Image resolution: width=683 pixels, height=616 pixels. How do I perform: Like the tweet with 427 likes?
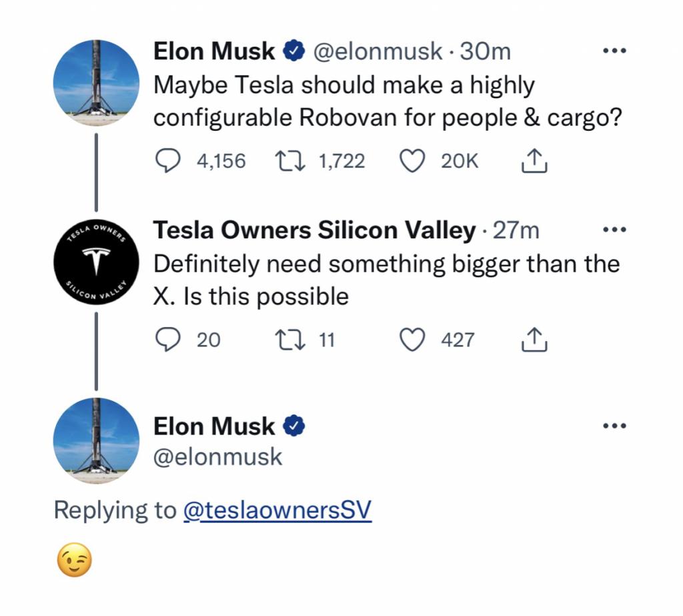412,340
